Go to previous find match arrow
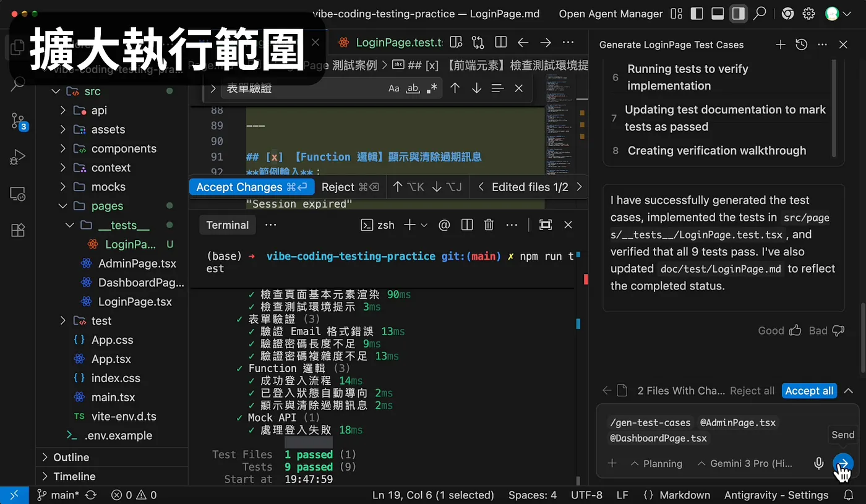 click(x=455, y=88)
